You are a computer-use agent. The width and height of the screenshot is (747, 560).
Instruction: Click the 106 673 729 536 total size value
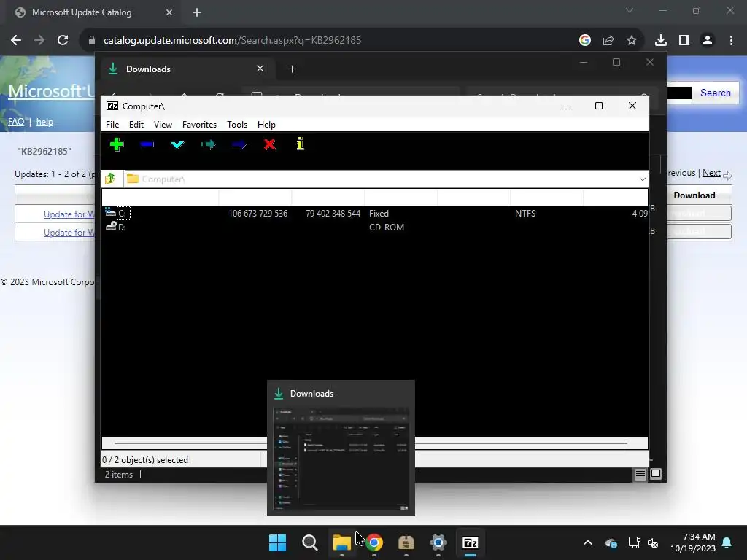[258, 214]
